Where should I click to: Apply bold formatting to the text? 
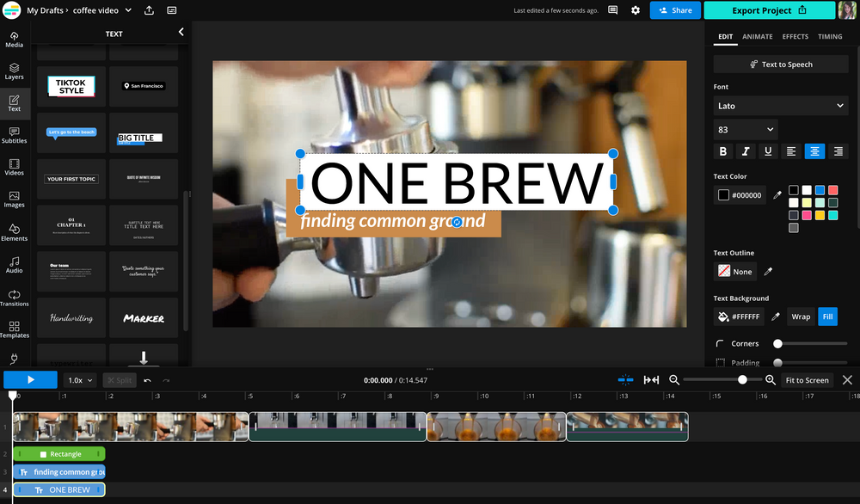[x=723, y=151]
